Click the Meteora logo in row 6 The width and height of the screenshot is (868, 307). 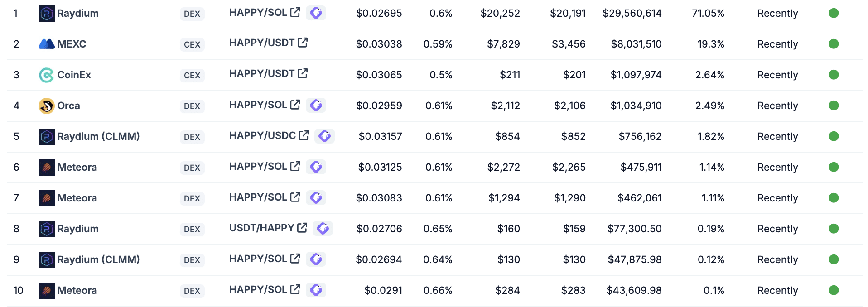click(47, 168)
